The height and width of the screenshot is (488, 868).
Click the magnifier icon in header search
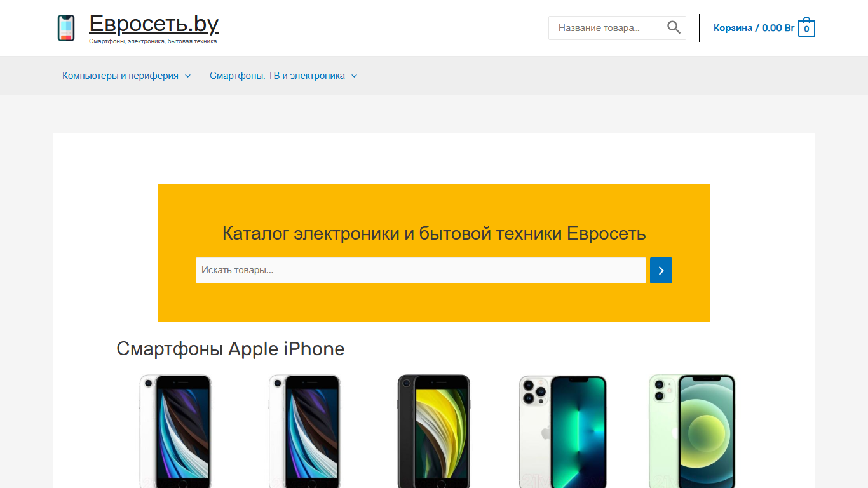coord(674,27)
